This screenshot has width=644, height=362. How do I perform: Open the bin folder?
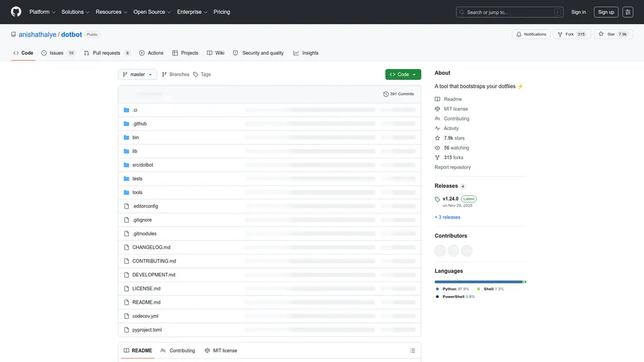(x=136, y=138)
